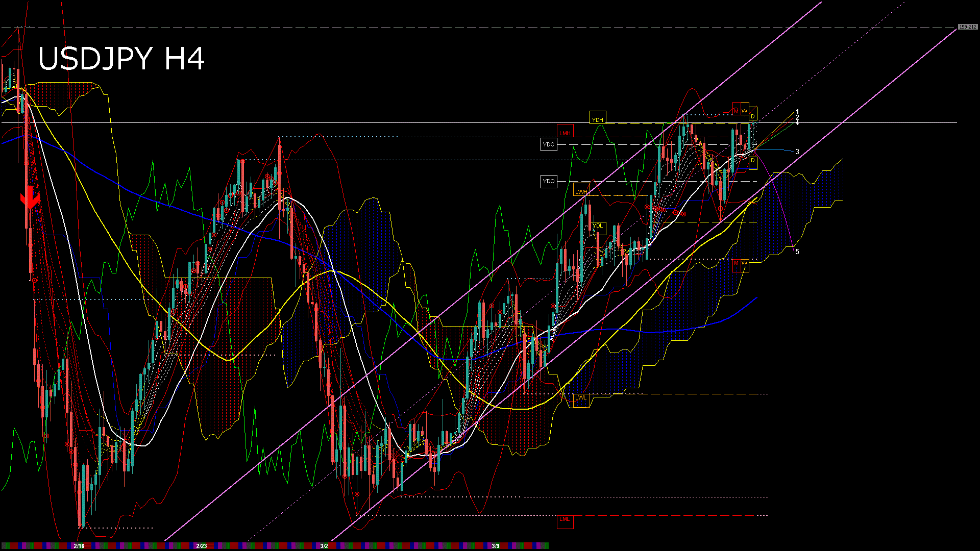The height and width of the screenshot is (551, 980).
Task: Click the red LML label at bottom
Action: 565,519
